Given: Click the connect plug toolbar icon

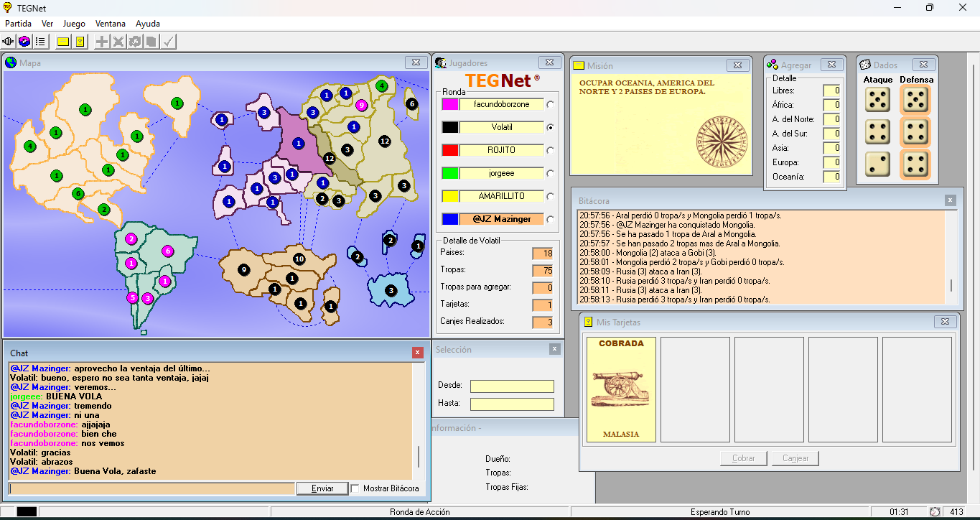Looking at the screenshot, I should [x=9, y=42].
